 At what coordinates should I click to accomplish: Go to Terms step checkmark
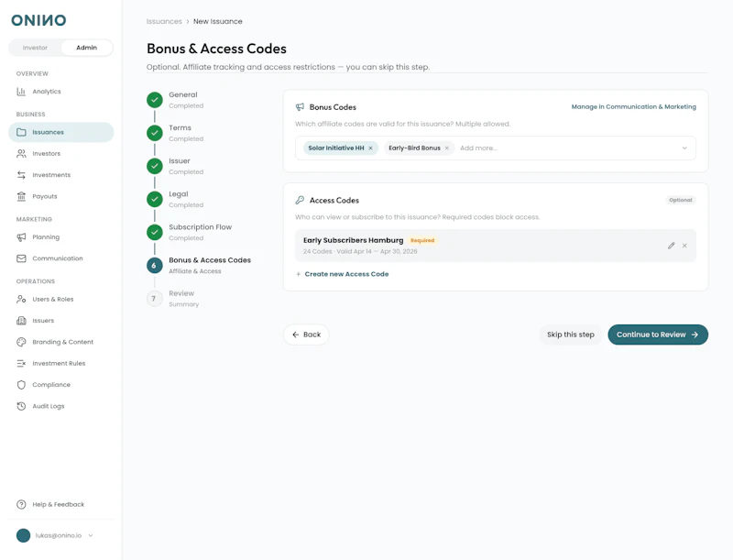click(155, 133)
